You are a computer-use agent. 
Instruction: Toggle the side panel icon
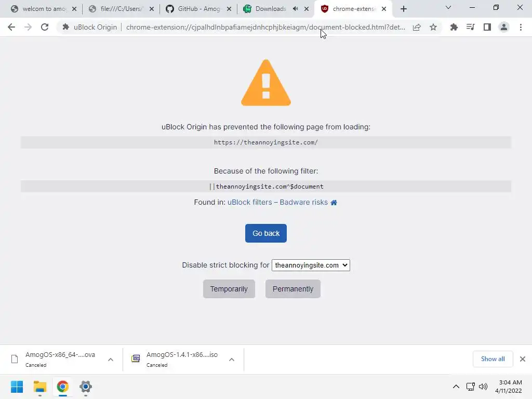[x=487, y=27]
